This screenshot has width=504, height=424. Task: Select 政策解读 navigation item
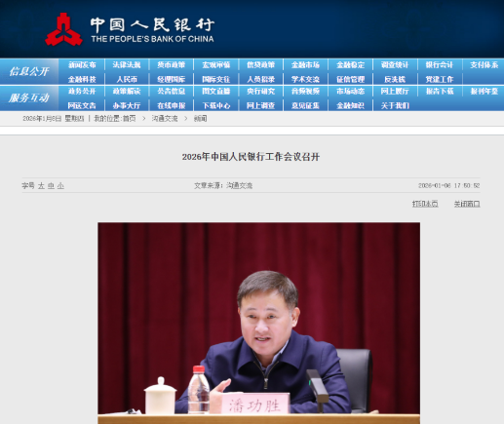click(127, 92)
